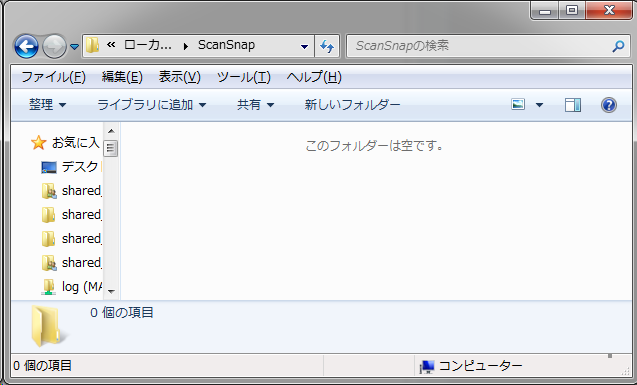Image resolution: width=637 pixels, height=385 pixels.
Task: Open the ヘルプ(H) menu
Action: point(314,77)
